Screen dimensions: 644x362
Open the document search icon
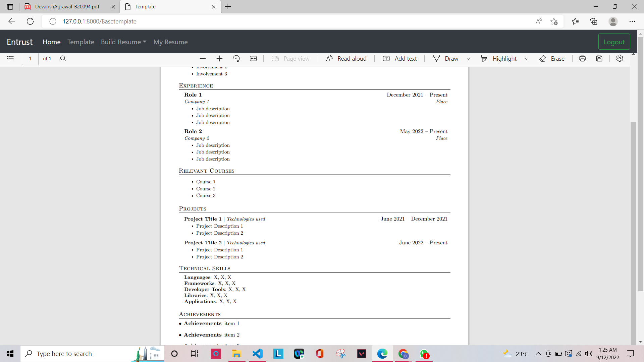[x=63, y=58]
